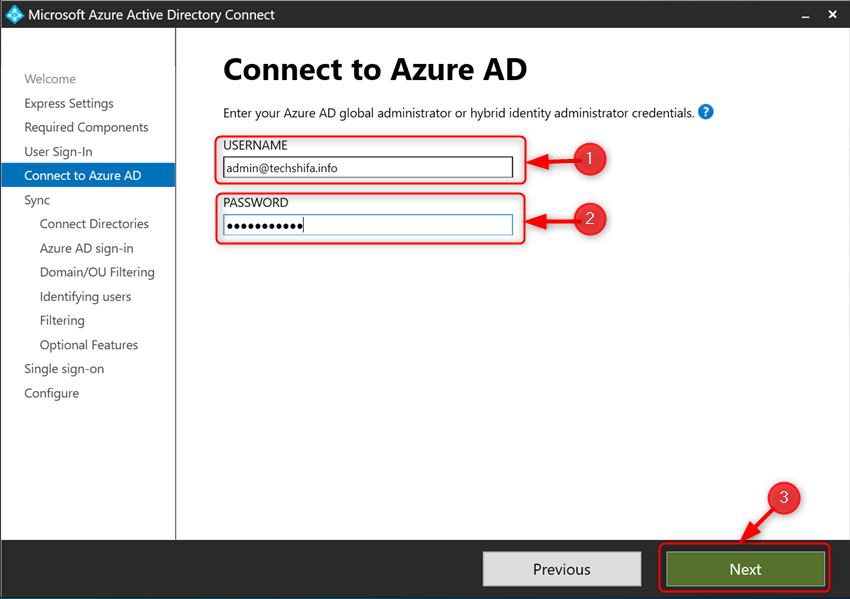Open the credentials help tooltip icon

click(x=706, y=112)
